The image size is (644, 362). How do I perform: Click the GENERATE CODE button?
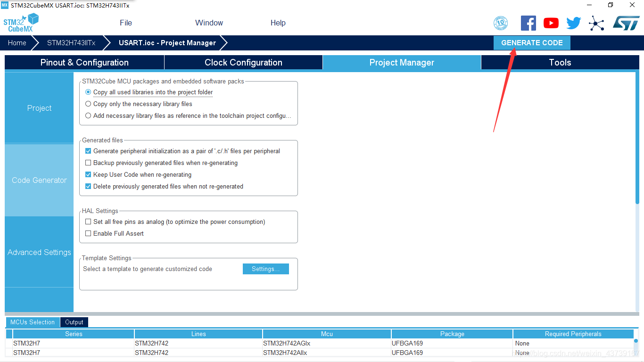[532, 42]
